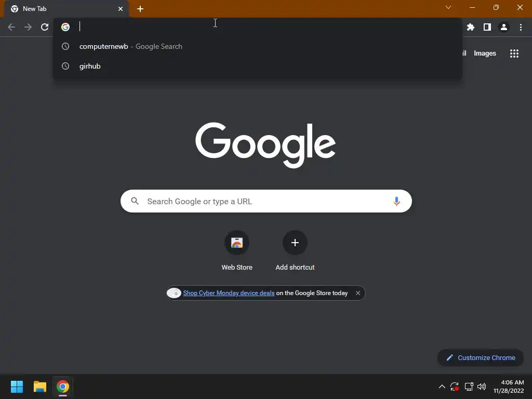
Task: Click the sync status tray icon
Action: [x=454, y=387]
